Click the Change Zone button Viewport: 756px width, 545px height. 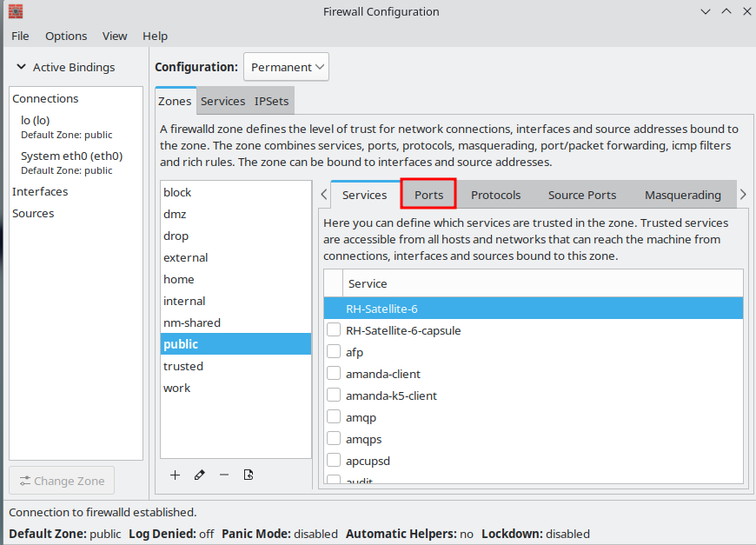62,481
